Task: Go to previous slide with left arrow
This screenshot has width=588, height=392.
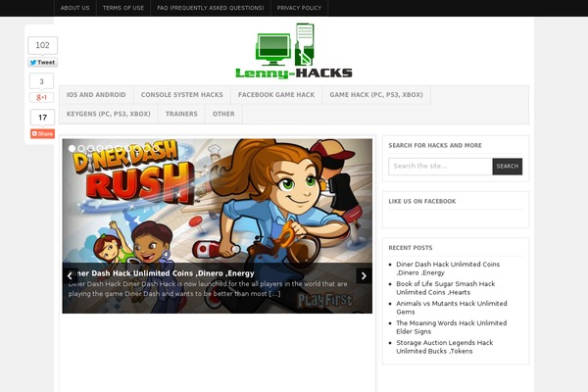Action: [x=70, y=276]
